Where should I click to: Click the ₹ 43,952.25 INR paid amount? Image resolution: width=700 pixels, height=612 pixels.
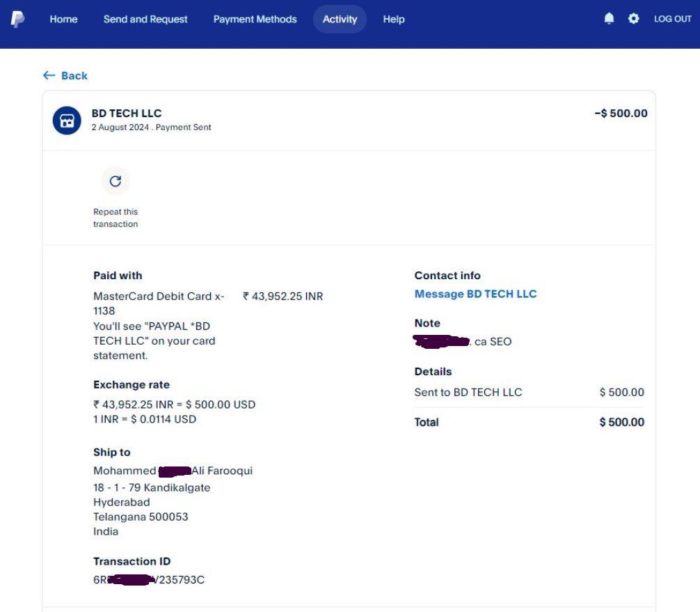click(x=283, y=296)
